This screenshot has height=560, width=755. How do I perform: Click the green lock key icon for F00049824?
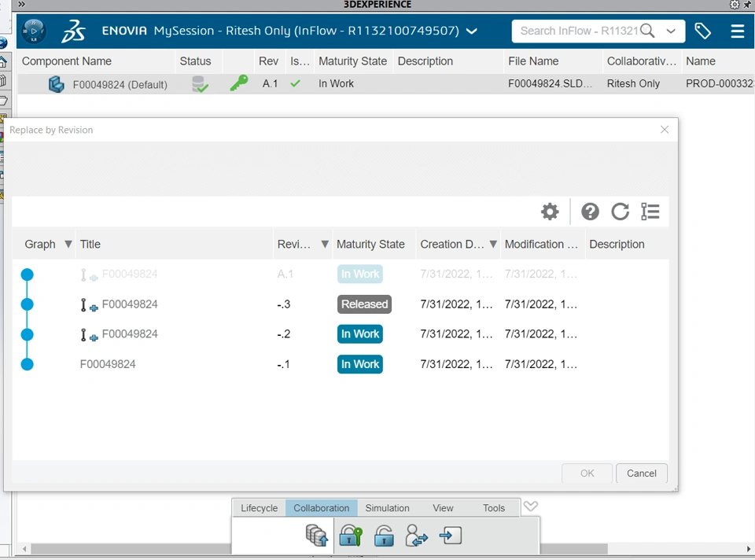238,83
